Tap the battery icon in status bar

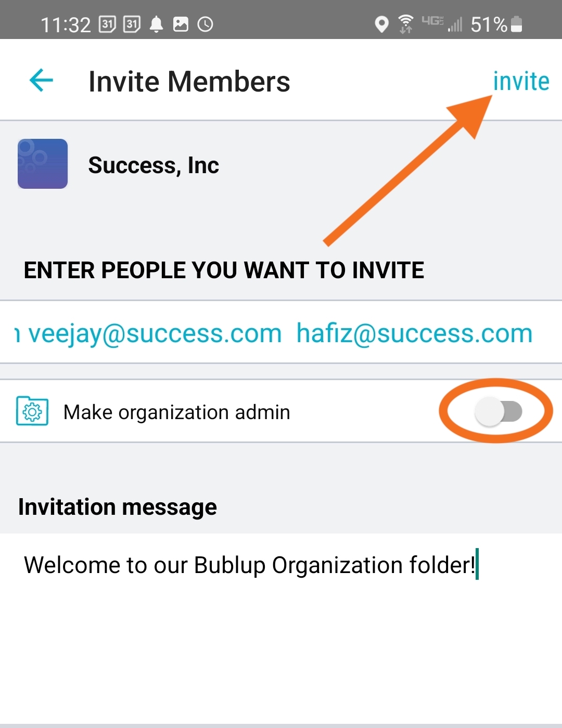point(516,24)
